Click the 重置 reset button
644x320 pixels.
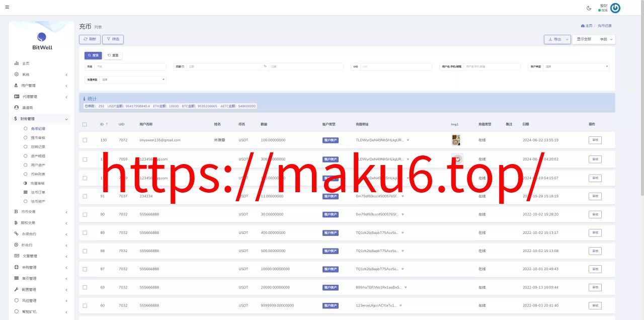pos(113,55)
